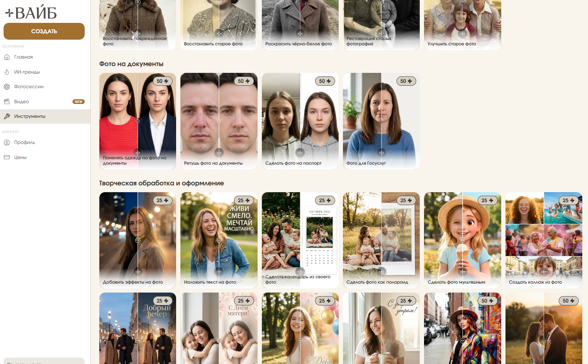Open Наложить текст на фото card

[x=219, y=240]
